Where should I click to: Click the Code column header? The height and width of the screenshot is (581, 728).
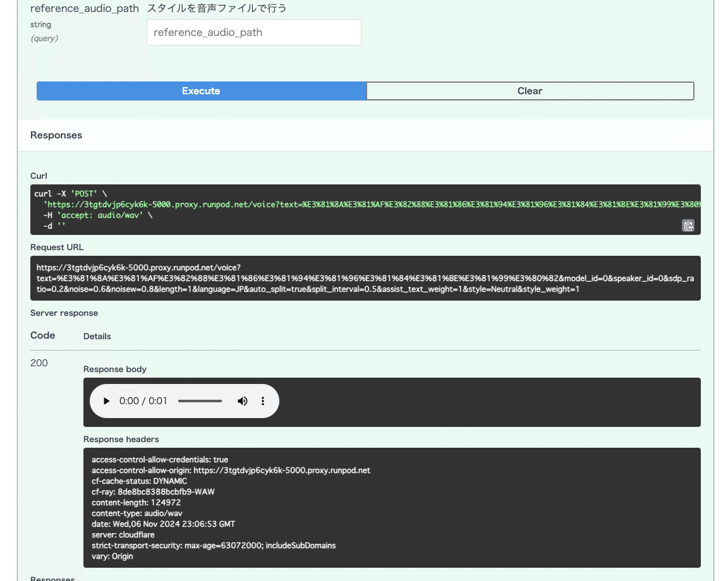click(x=43, y=335)
